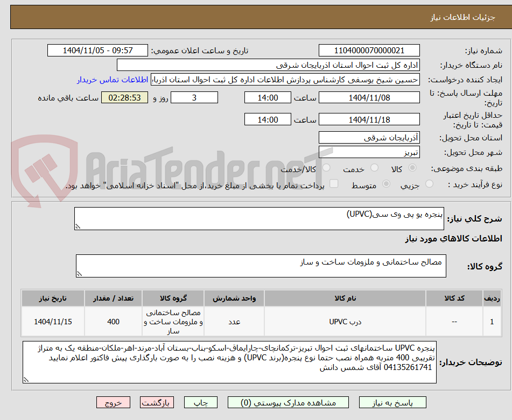Viewport: 512px width, 420px height.
Task: Click the اطلاعات کالاهای مورد نیاز heading
Action: click(x=453, y=239)
